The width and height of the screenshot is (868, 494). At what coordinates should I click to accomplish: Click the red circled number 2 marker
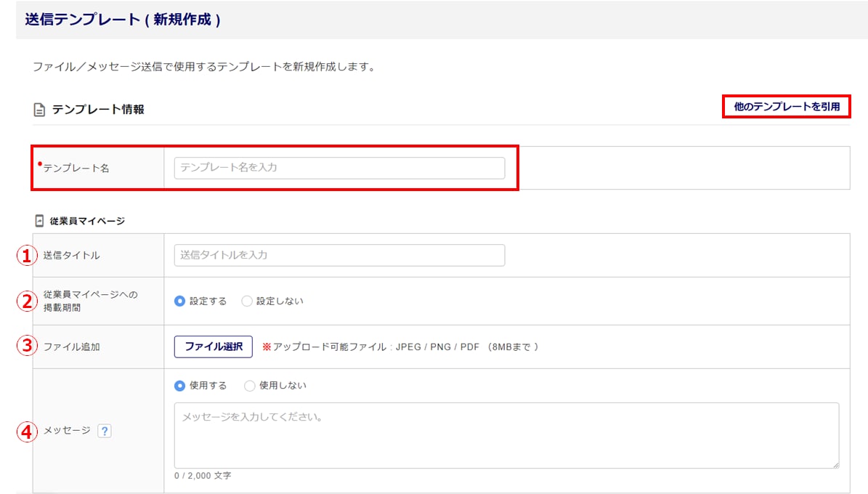click(27, 301)
